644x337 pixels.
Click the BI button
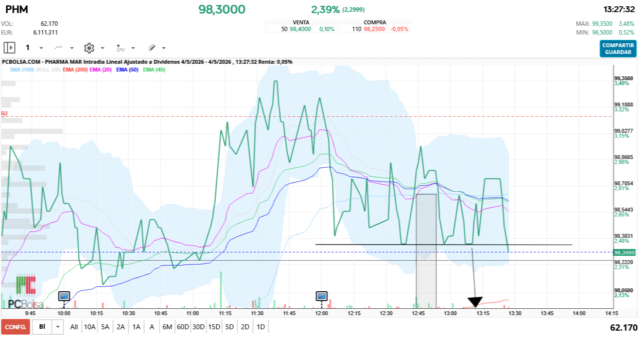click(x=42, y=327)
